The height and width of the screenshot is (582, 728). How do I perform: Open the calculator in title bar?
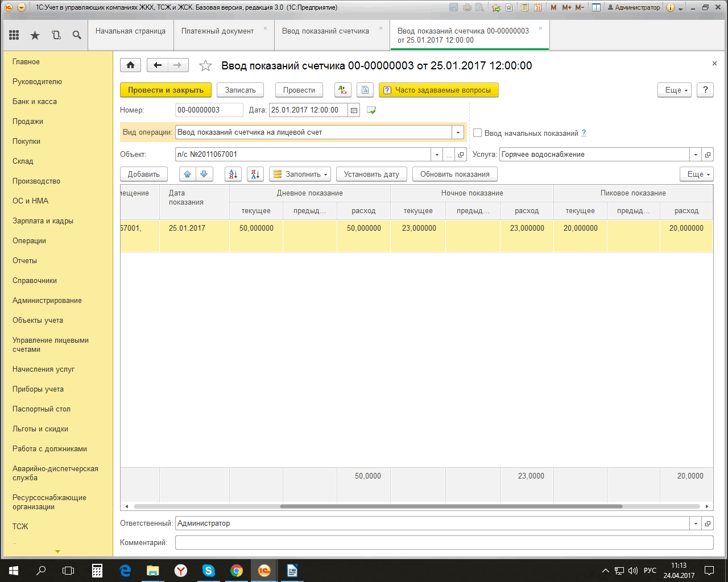pos(524,7)
